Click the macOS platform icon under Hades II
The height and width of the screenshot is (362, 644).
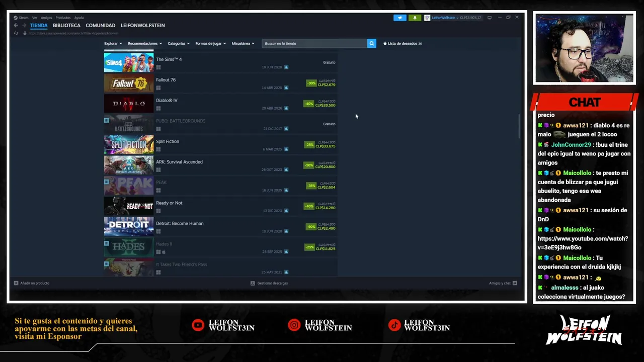pos(164,252)
